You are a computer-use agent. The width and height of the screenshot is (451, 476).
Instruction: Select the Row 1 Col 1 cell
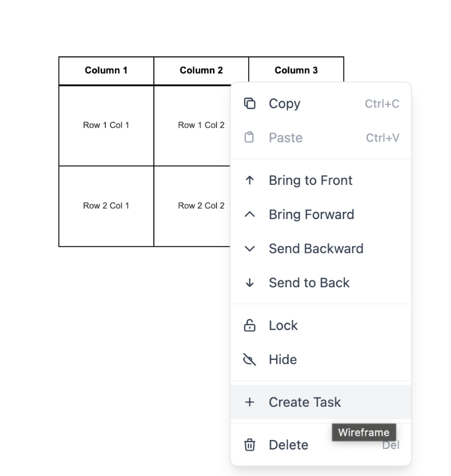(106, 125)
